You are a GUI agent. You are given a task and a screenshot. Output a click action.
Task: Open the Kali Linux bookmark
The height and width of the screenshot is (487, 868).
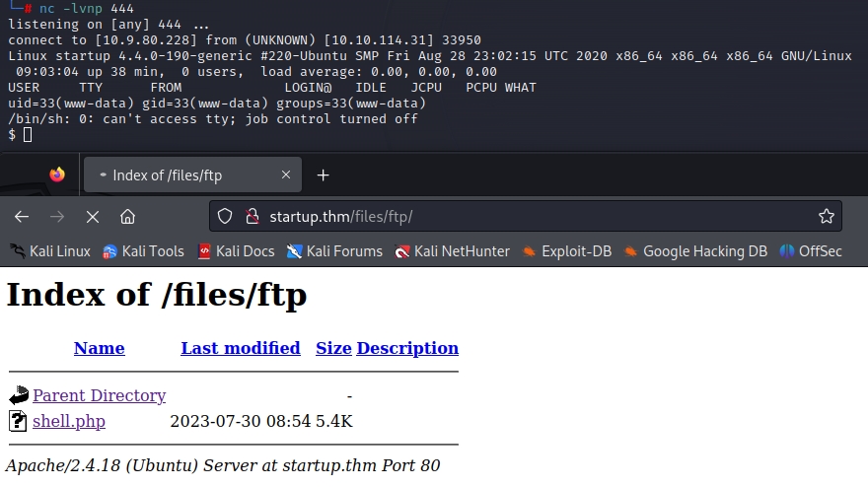tap(50, 251)
